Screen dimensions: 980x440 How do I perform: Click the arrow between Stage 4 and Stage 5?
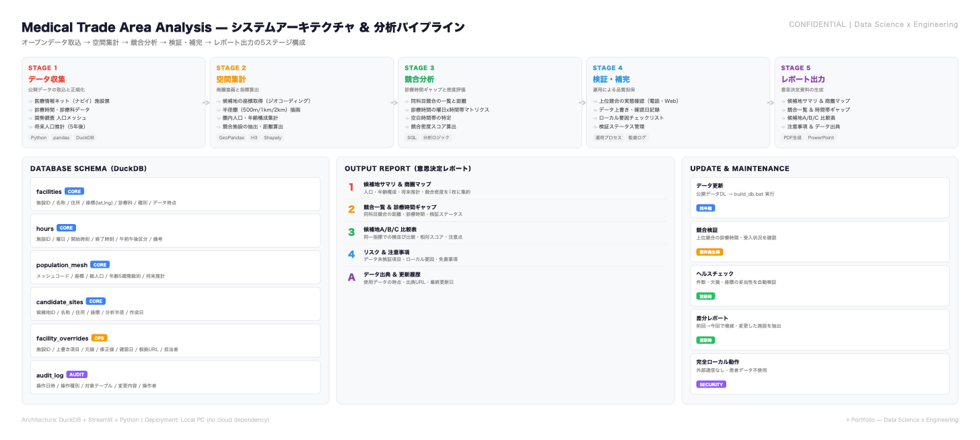tap(772, 103)
